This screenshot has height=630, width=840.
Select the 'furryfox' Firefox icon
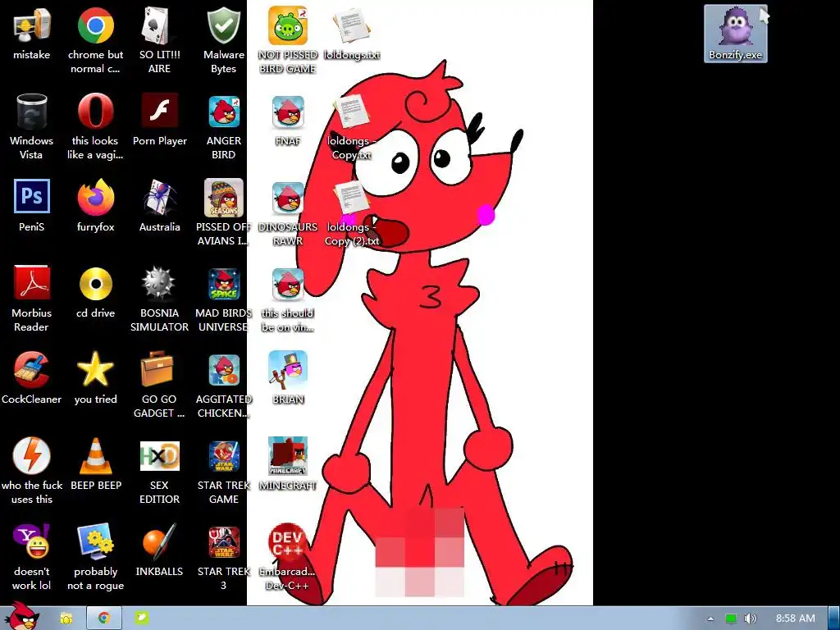(x=95, y=206)
